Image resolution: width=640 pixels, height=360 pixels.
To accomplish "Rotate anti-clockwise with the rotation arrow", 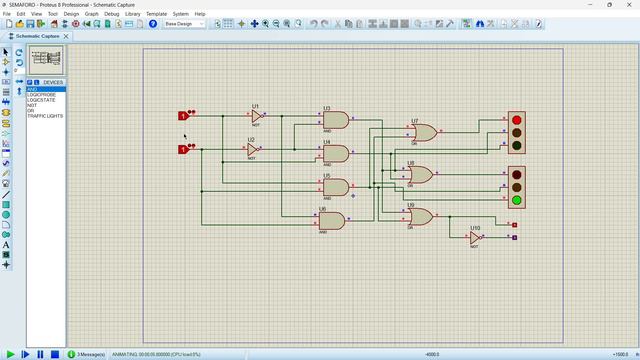I will tap(19, 62).
